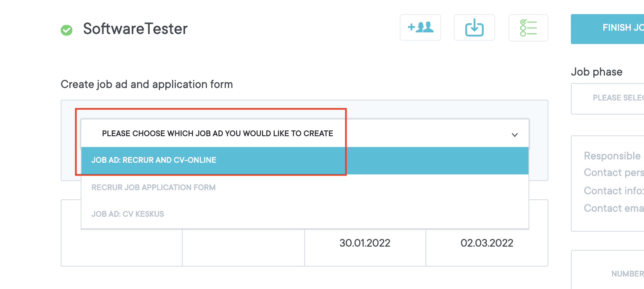The width and height of the screenshot is (644, 289).
Task: Click the Responsible field label
Action: click(612, 156)
